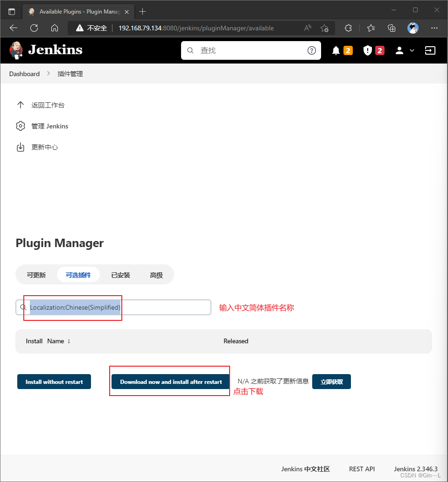Viewport: 448px width, 482px height.
Task: Switch to the 已安装 tab
Action: [x=121, y=275]
